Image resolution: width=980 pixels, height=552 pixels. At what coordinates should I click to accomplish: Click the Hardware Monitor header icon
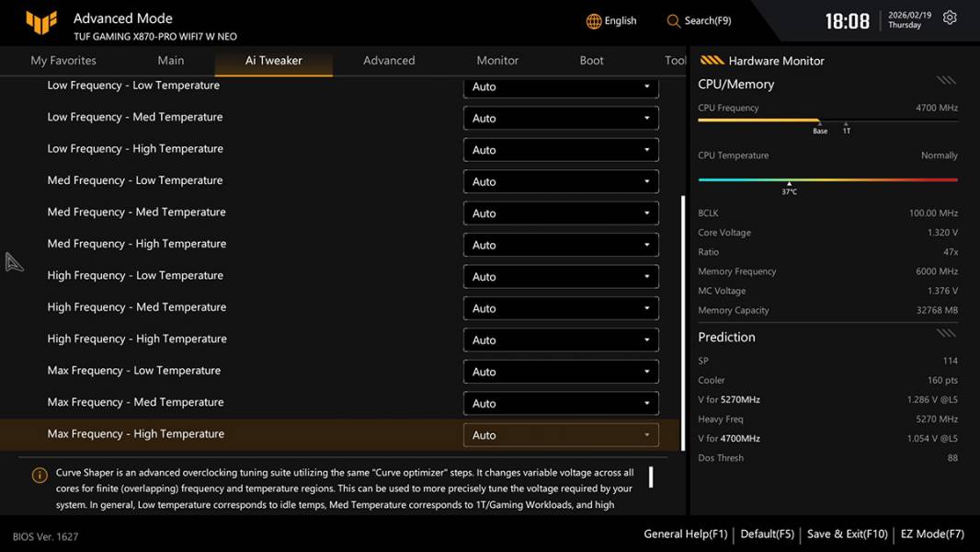712,61
